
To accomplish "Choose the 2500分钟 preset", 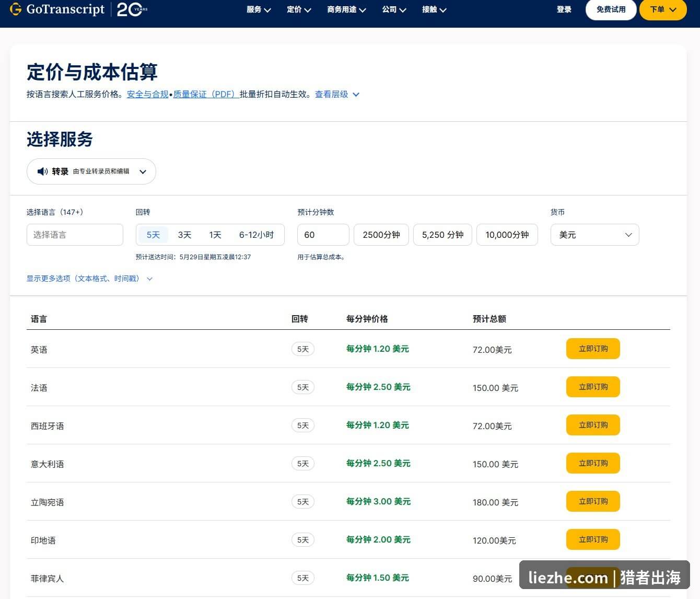I will tap(381, 235).
